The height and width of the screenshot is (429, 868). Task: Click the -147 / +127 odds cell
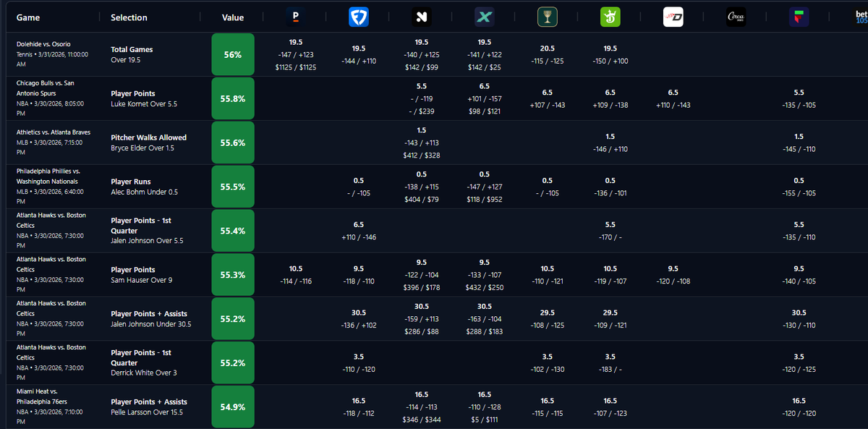tap(485, 187)
